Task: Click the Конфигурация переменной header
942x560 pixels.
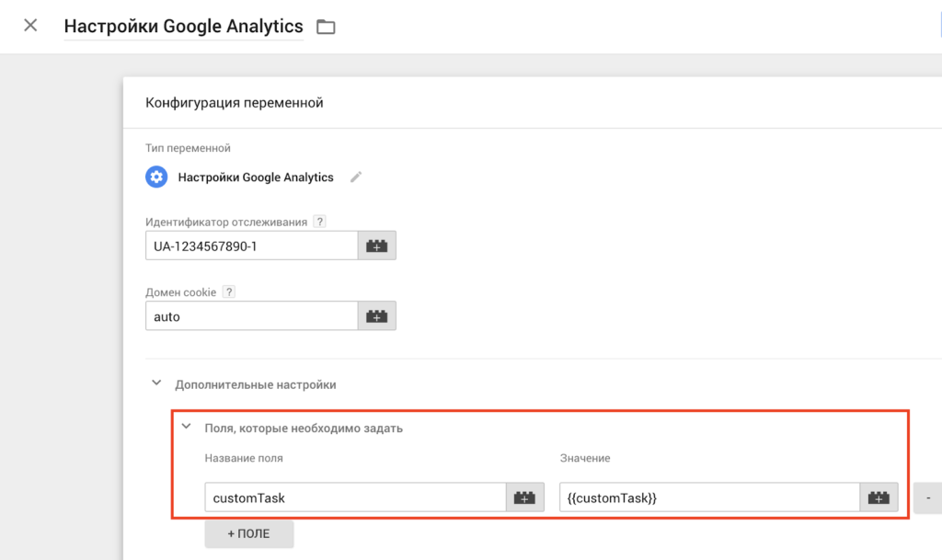Action: (x=235, y=103)
